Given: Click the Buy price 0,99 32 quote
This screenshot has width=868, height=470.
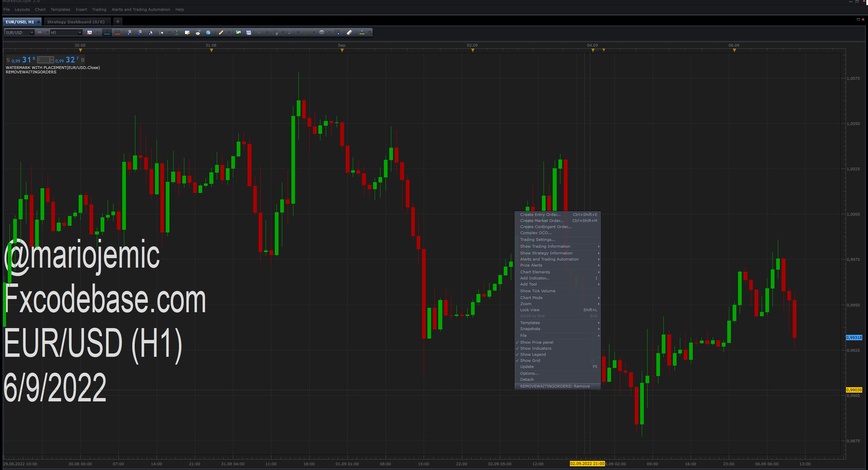Looking at the screenshot, I should pyautogui.click(x=67, y=60).
